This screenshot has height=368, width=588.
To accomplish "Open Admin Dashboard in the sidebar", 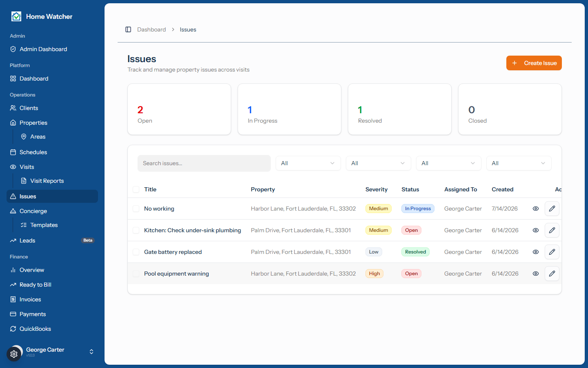I will pyautogui.click(x=52, y=49).
